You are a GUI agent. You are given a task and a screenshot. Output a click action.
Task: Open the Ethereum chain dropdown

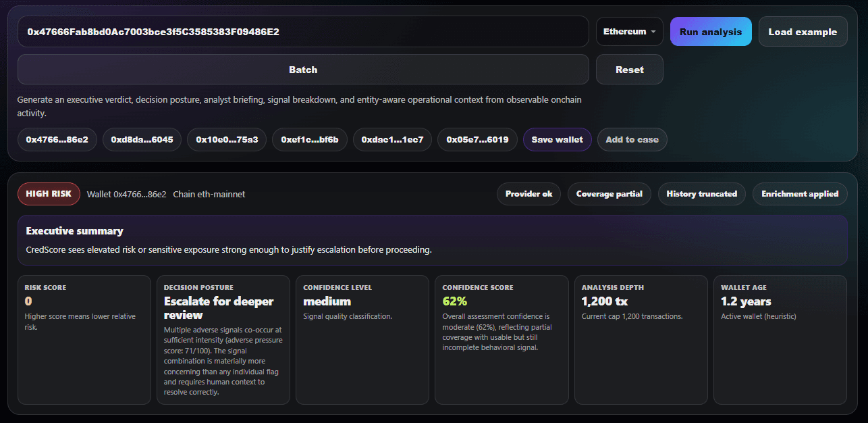[x=630, y=32]
